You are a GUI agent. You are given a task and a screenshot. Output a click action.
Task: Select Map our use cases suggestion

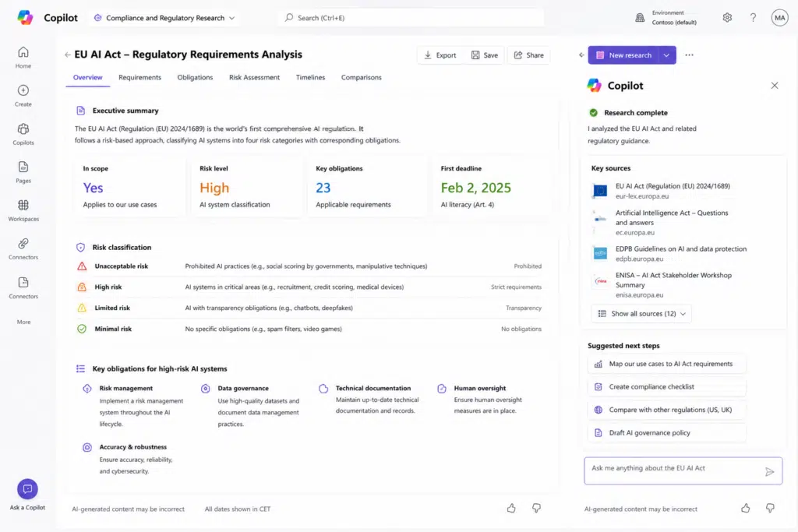click(x=667, y=365)
